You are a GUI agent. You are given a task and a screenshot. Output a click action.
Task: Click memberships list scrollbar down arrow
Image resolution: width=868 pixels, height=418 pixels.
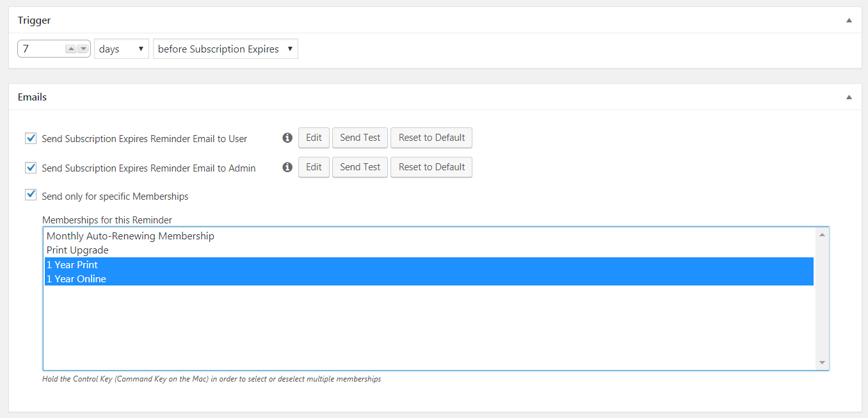822,363
